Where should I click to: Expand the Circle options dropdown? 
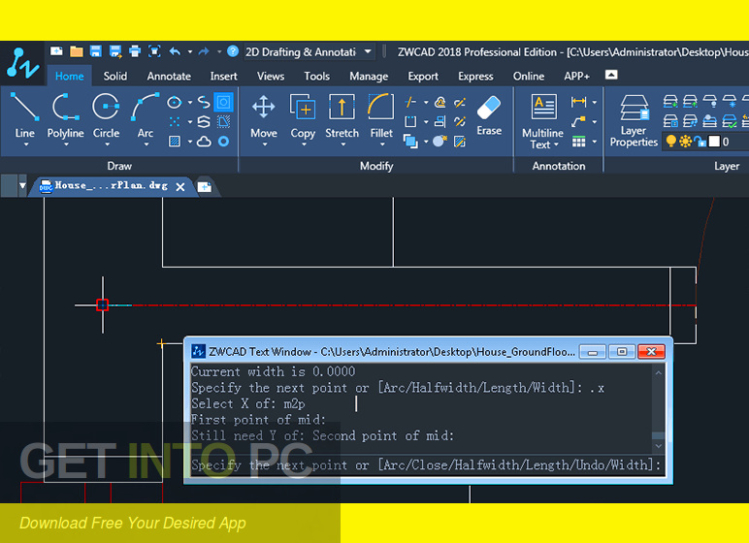coord(106,144)
